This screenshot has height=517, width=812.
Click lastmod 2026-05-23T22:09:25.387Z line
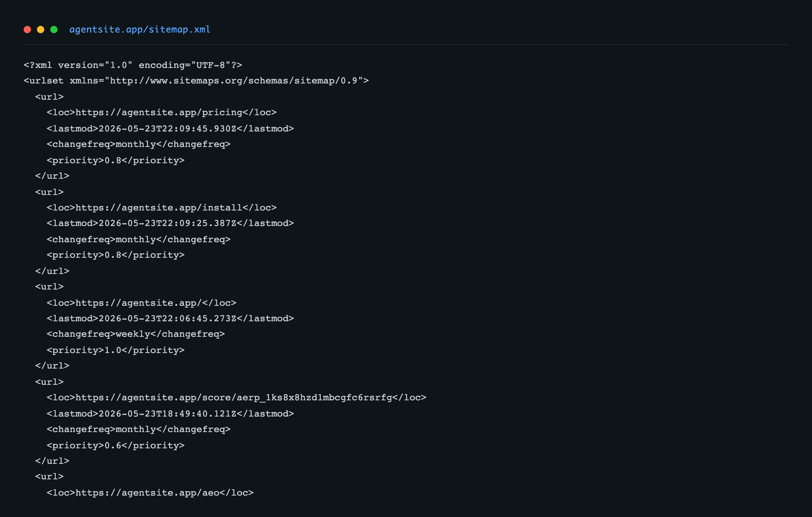click(x=170, y=223)
